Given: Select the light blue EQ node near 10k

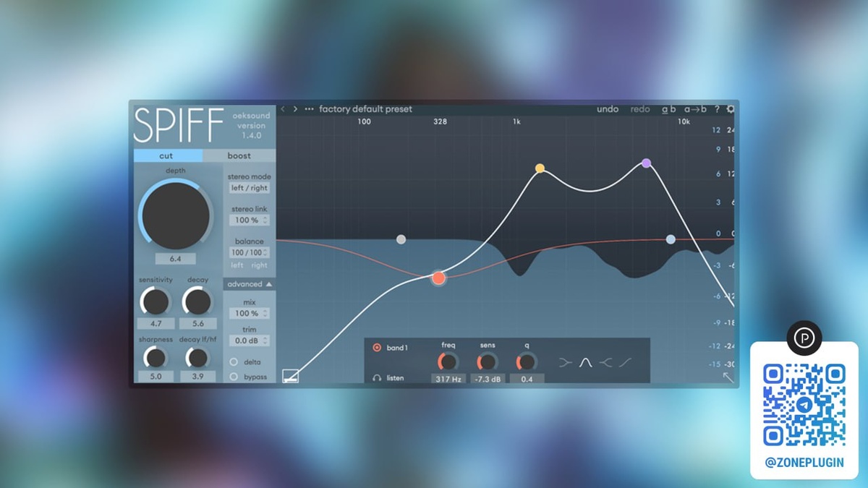Looking at the screenshot, I should pyautogui.click(x=671, y=239).
